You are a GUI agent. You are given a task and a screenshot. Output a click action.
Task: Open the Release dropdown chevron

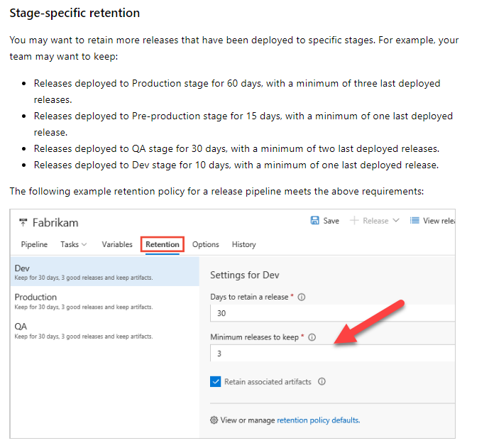click(x=396, y=221)
